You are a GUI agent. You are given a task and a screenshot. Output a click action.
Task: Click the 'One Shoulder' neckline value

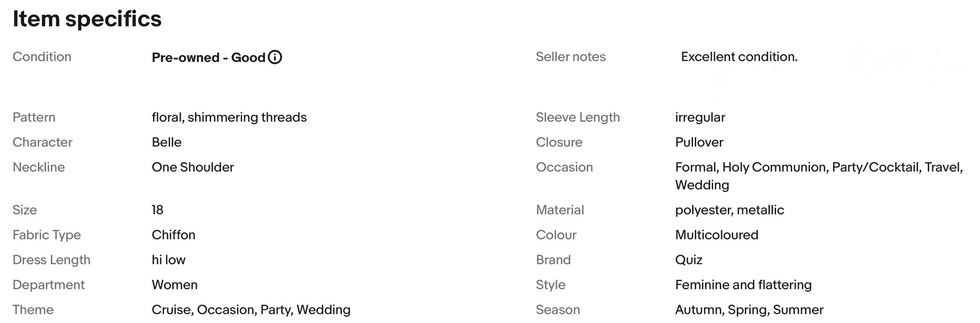[193, 168]
